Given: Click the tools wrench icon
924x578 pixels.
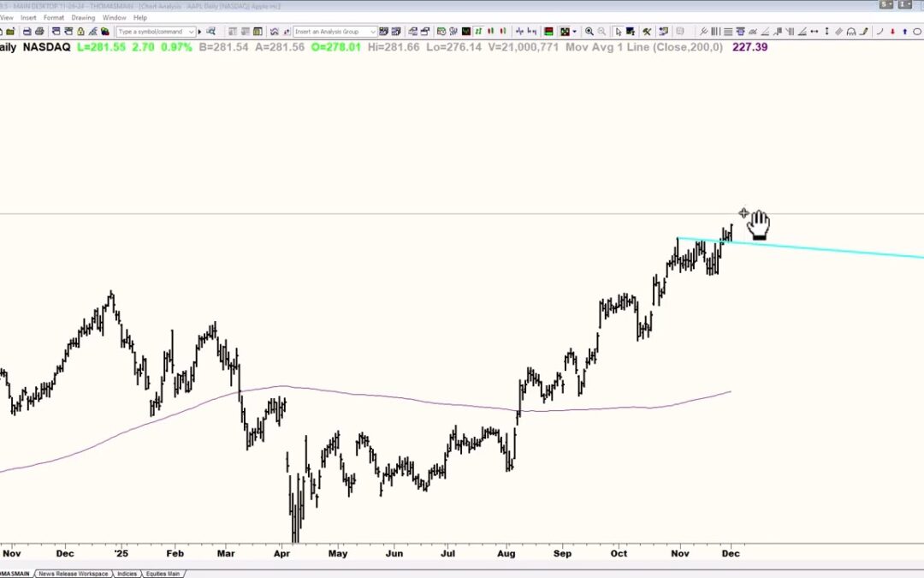Looking at the screenshot, I should 647,31.
